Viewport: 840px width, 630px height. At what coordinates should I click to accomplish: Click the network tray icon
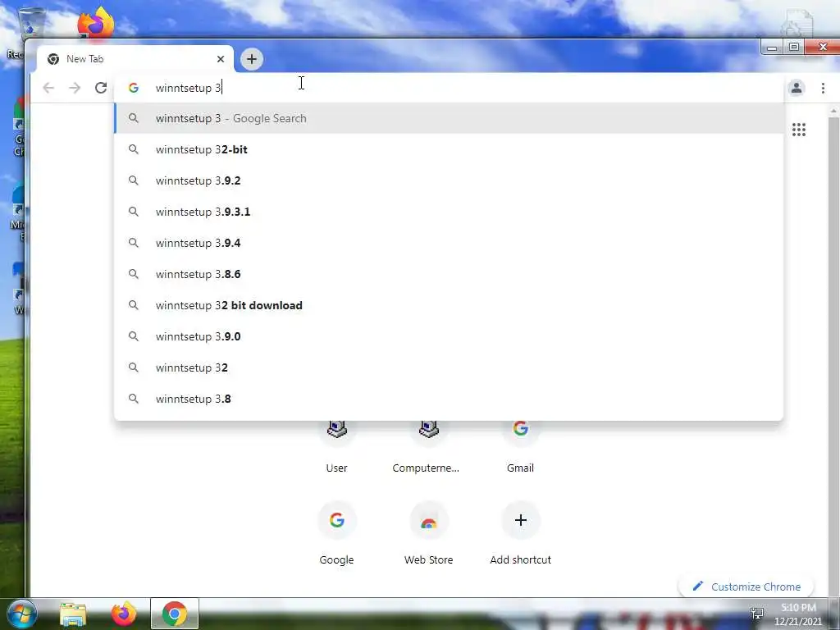pos(756,612)
